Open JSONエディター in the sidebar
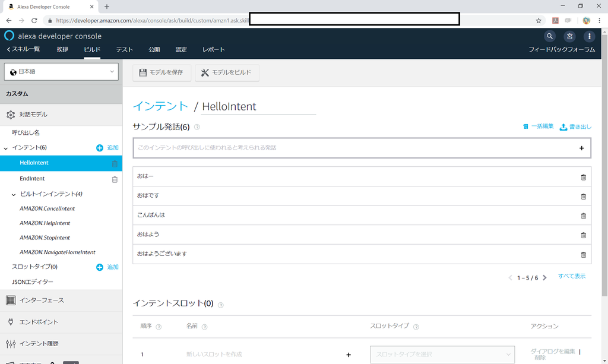This screenshot has height=364, width=608. (x=33, y=282)
